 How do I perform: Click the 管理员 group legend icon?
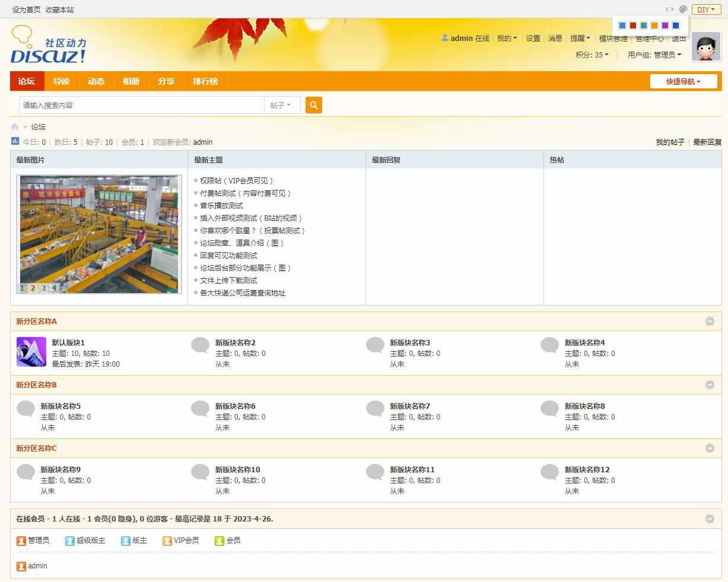pos(21,540)
